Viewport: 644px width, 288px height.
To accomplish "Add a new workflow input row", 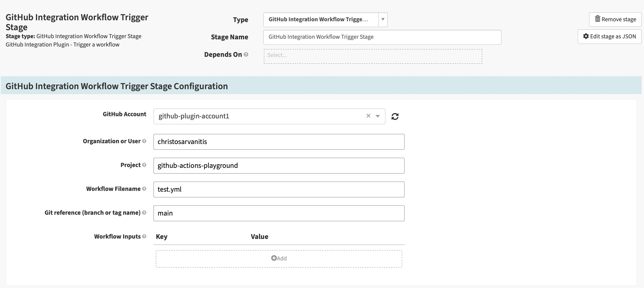I will [x=279, y=259].
